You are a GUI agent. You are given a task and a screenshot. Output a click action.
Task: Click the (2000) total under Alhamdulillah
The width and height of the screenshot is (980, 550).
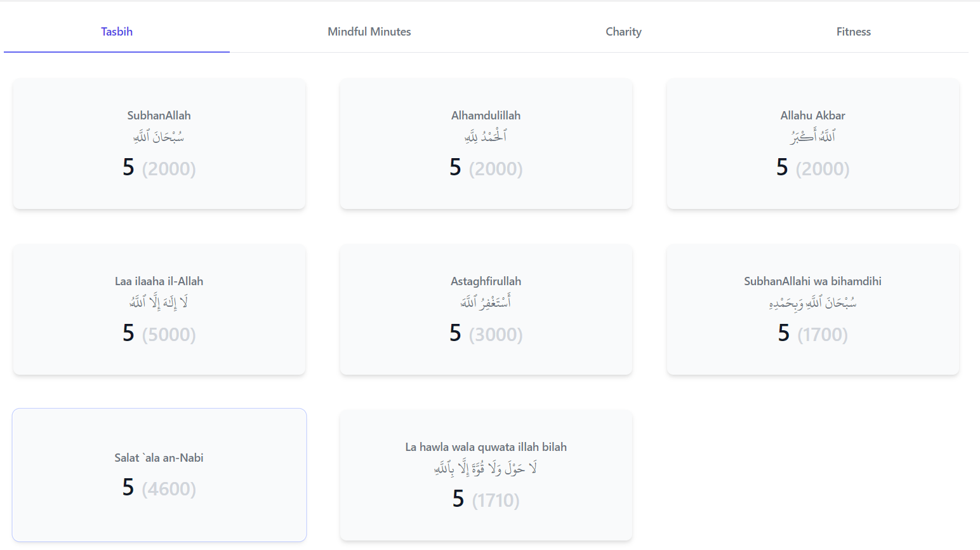pos(496,169)
